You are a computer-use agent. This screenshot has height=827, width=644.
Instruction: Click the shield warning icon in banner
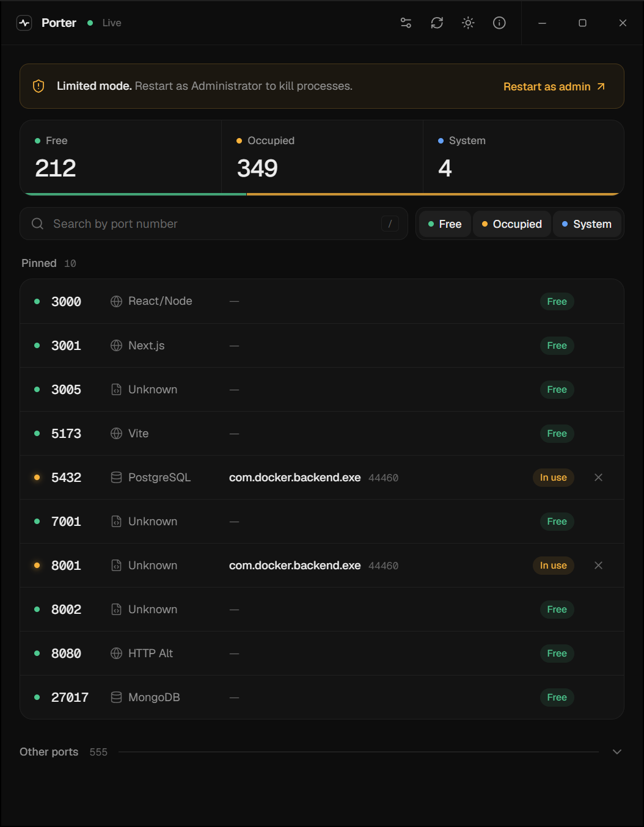pos(38,86)
